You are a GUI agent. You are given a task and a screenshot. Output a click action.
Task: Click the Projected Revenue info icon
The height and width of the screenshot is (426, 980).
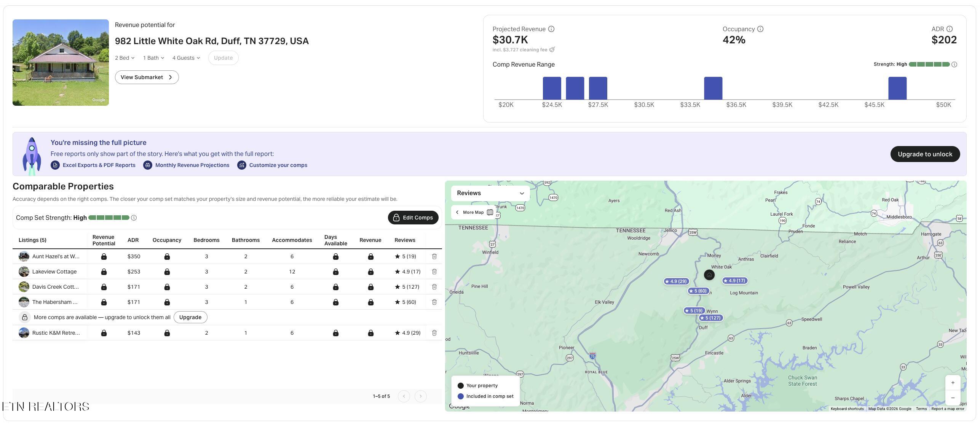[551, 29]
